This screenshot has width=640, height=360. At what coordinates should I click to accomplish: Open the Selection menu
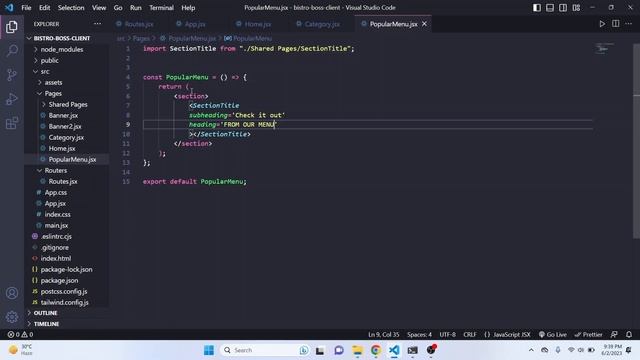click(71, 7)
